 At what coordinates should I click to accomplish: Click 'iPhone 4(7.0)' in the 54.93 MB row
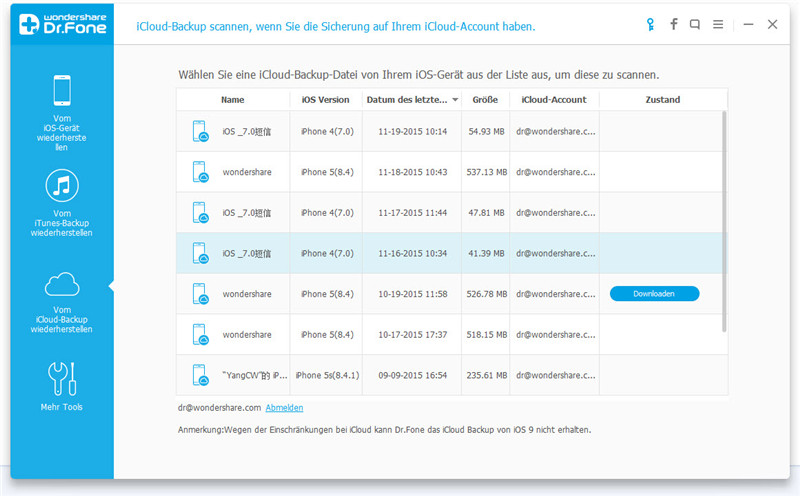(327, 131)
